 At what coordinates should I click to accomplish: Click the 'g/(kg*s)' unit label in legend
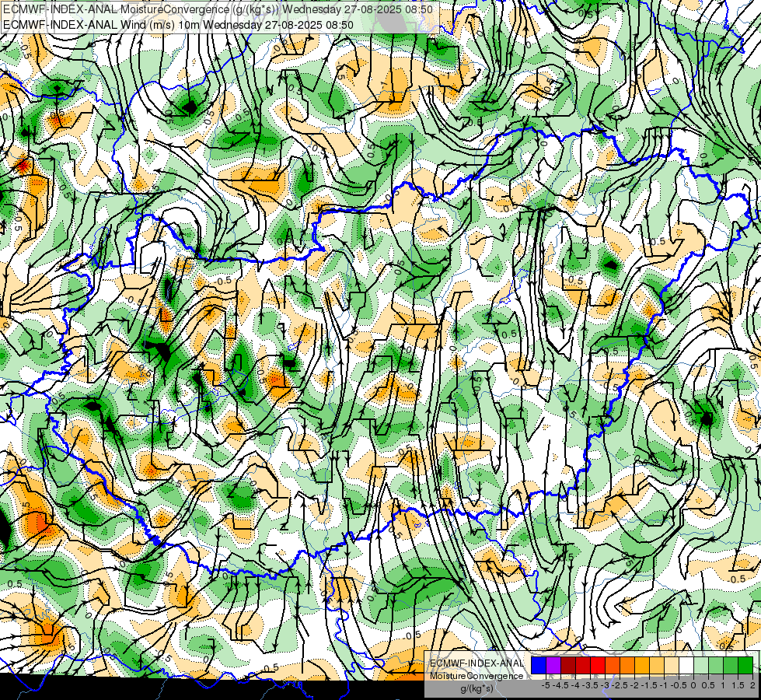click(476, 688)
